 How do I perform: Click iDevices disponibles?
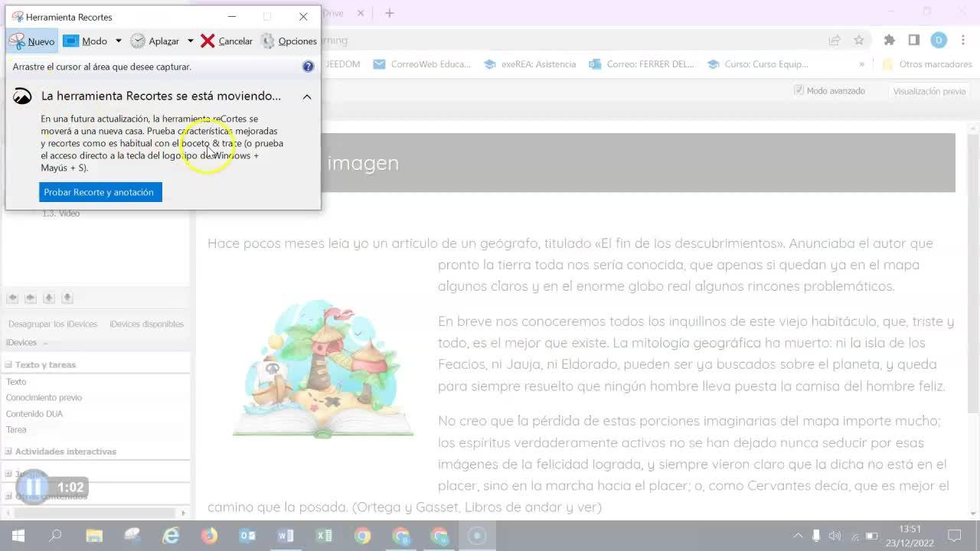[x=146, y=324]
